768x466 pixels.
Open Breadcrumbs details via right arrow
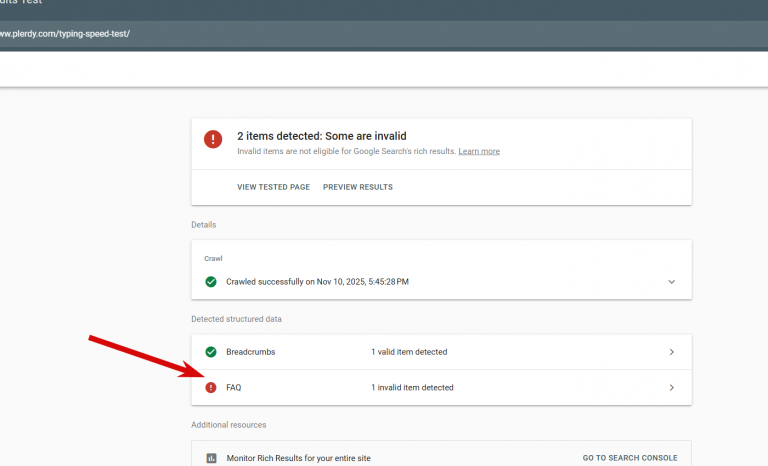(x=672, y=352)
